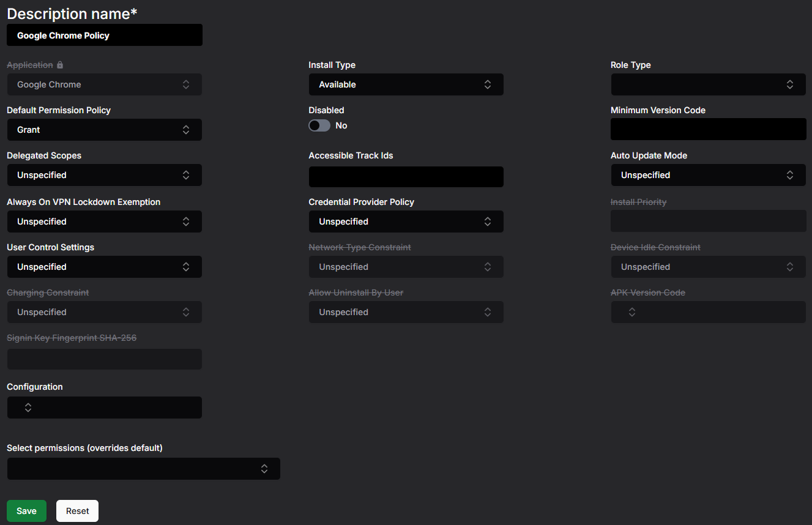Click the disabled Install Priority field
Viewport: 812px width, 525px height.
click(x=708, y=221)
